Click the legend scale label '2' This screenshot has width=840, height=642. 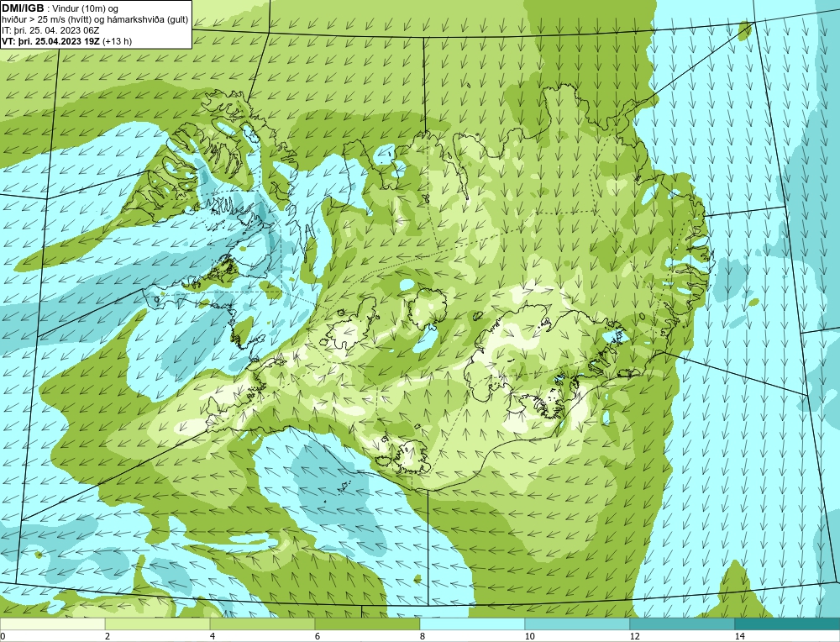108,636
